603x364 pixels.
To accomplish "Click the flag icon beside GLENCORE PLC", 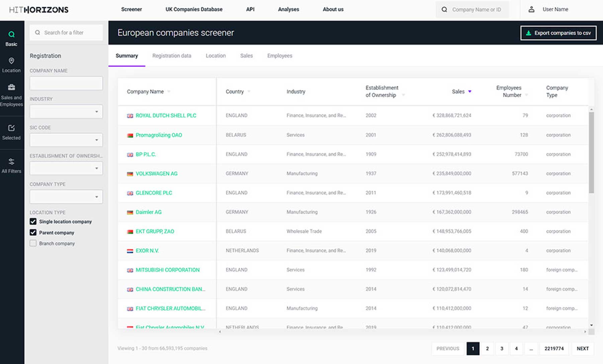I will [130, 193].
